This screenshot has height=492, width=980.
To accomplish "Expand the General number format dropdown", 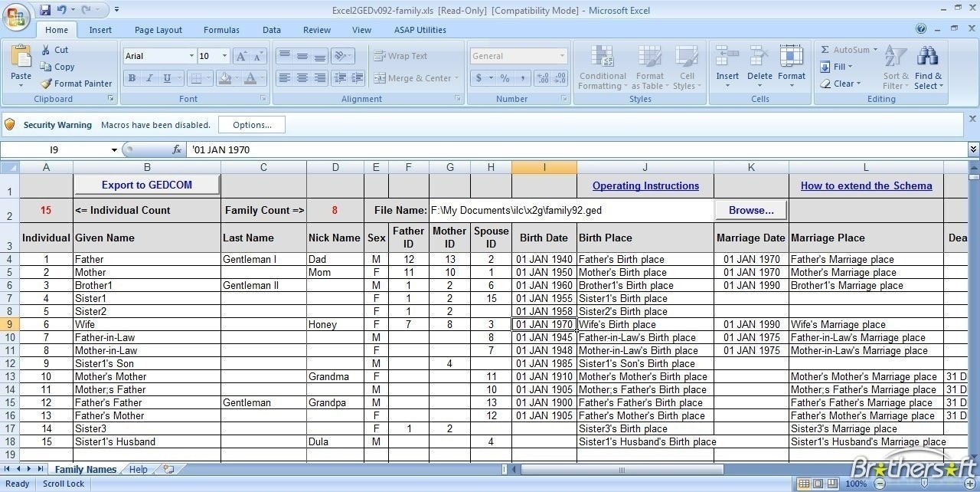I will [x=562, y=56].
